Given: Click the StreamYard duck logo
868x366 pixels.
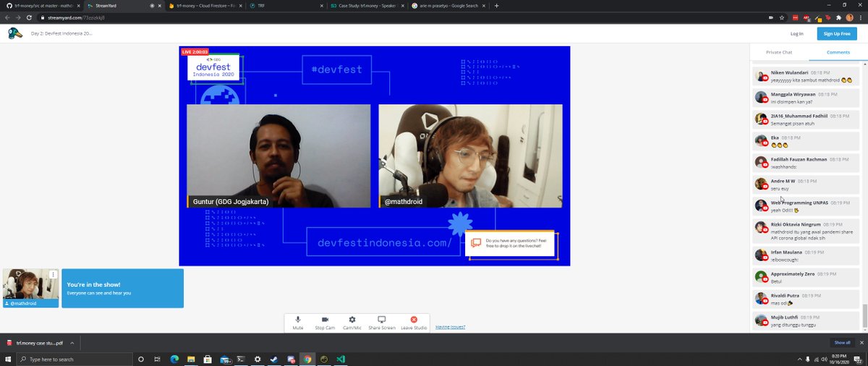Looking at the screenshot, I should (x=14, y=33).
